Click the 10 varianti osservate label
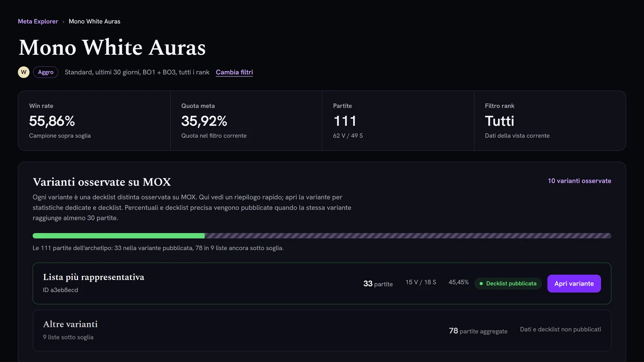The height and width of the screenshot is (362, 644). click(x=580, y=181)
